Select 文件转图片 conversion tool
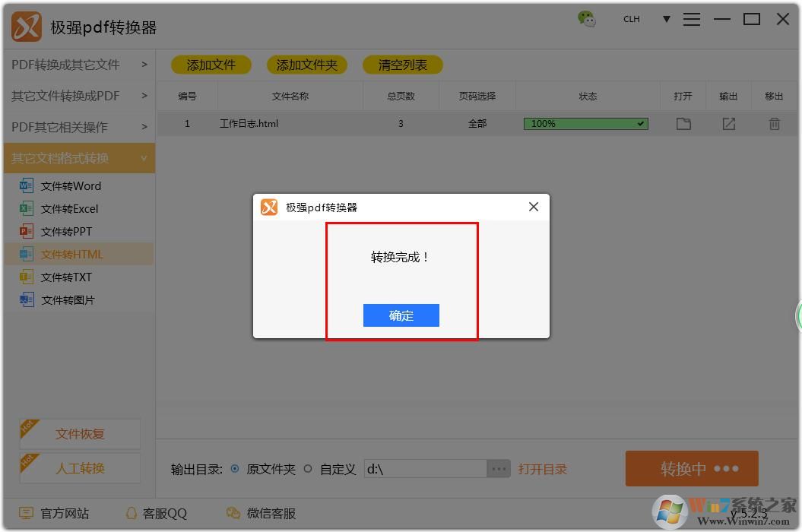The image size is (802, 532). pos(70,299)
